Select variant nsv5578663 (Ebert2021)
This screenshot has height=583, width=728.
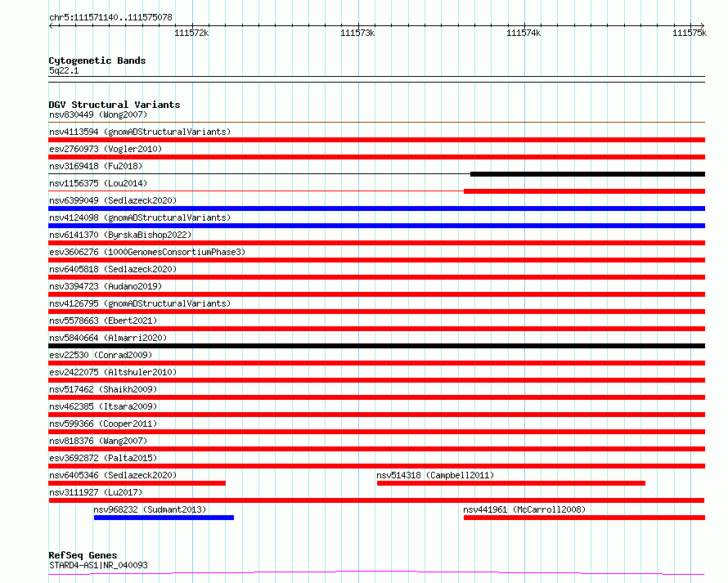point(103,321)
